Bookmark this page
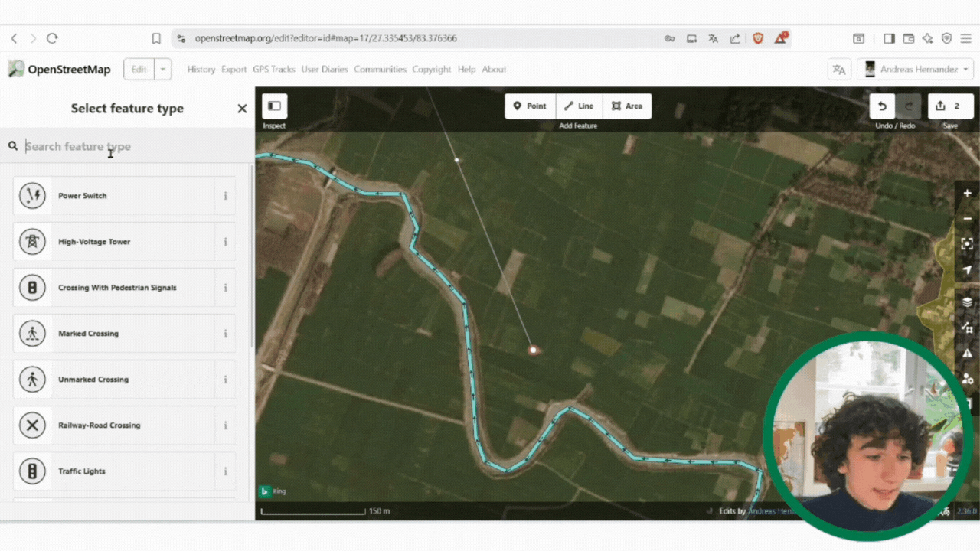 (156, 38)
